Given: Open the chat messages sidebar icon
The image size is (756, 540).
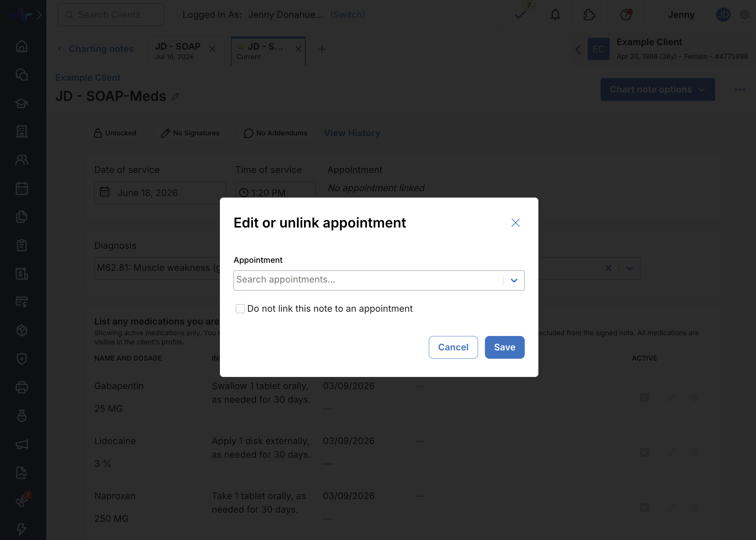Looking at the screenshot, I should [22, 75].
